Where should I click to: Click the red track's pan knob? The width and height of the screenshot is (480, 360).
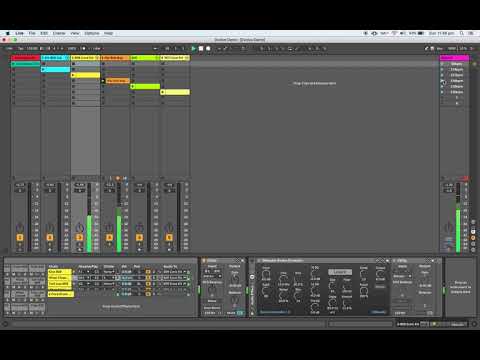(x=20, y=228)
